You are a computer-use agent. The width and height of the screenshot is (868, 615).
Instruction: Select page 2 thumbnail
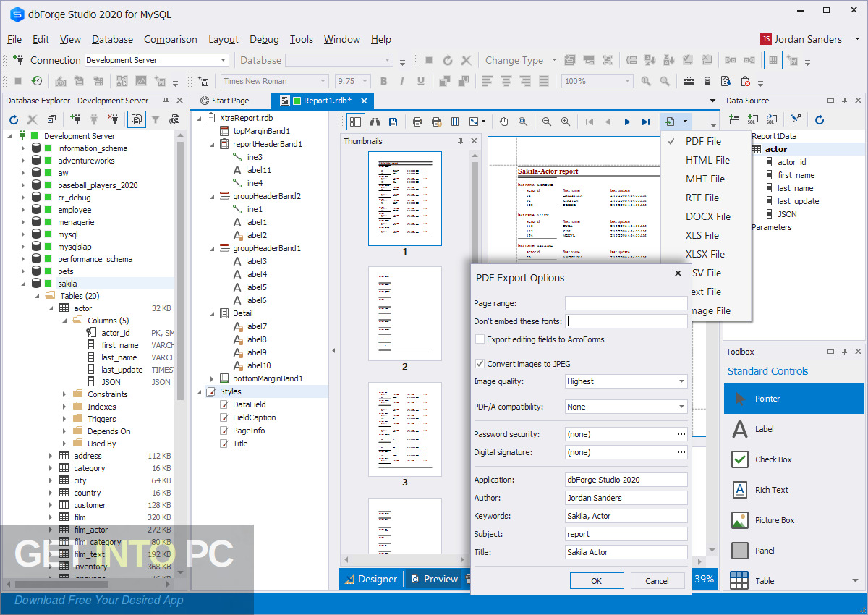click(x=405, y=313)
